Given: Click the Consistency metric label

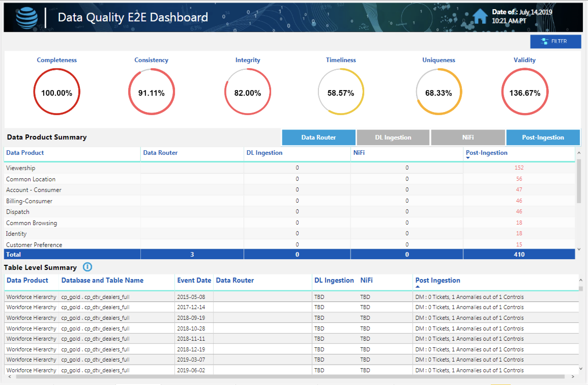Looking at the screenshot, I should tap(151, 60).
